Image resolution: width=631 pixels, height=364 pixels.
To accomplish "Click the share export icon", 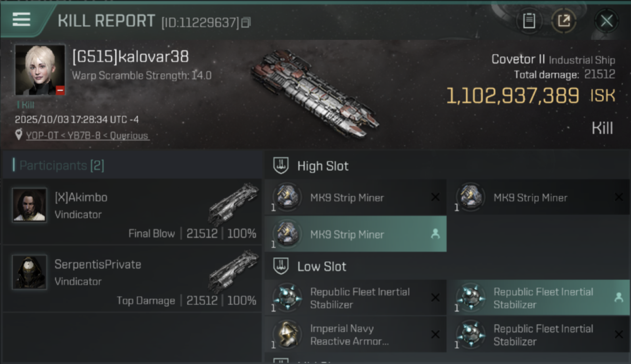I will pyautogui.click(x=564, y=21).
